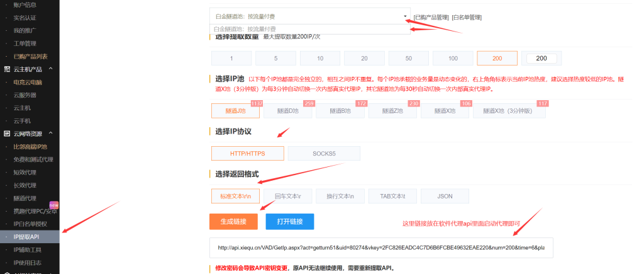Choose JSON as the return format

(x=444, y=196)
